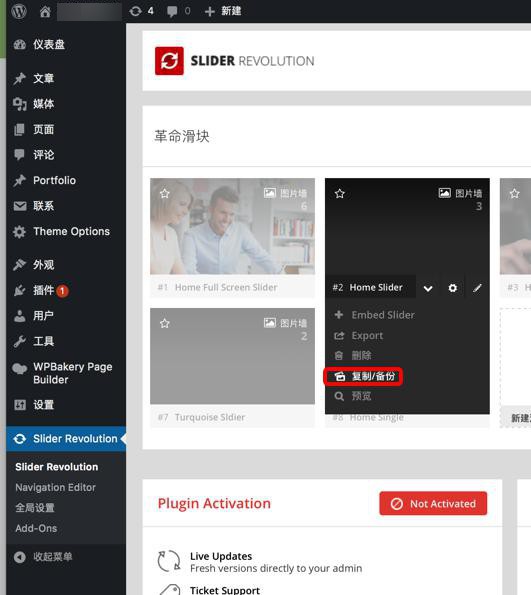Click the 革命滑块 section heading

click(182, 136)
